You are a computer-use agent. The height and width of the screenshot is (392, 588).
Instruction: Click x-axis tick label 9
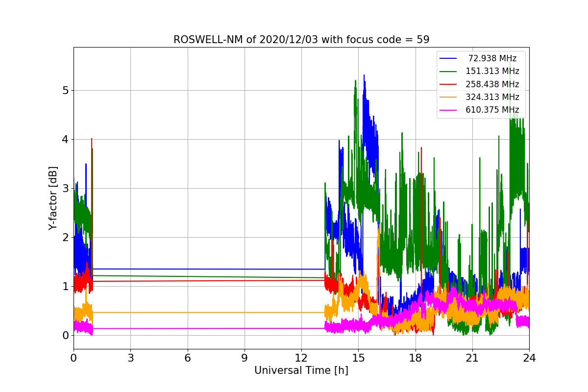pos(245,358)
